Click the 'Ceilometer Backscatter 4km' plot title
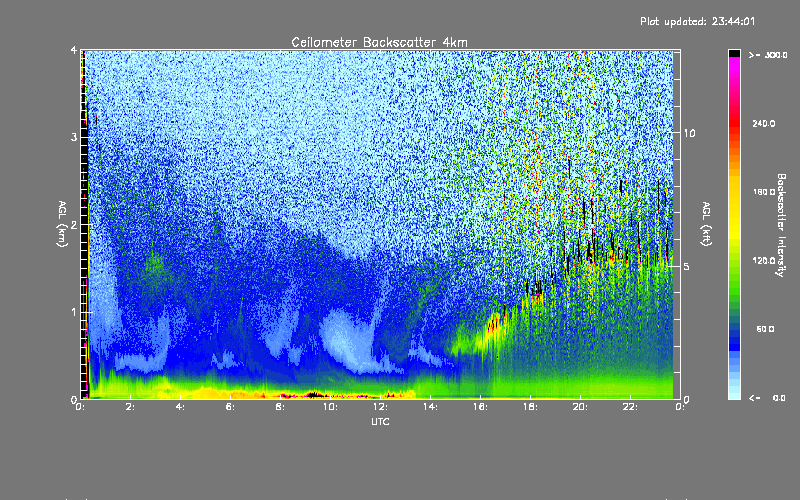The width and height of the screenshot is (800, 500). [x=379, y=42]
